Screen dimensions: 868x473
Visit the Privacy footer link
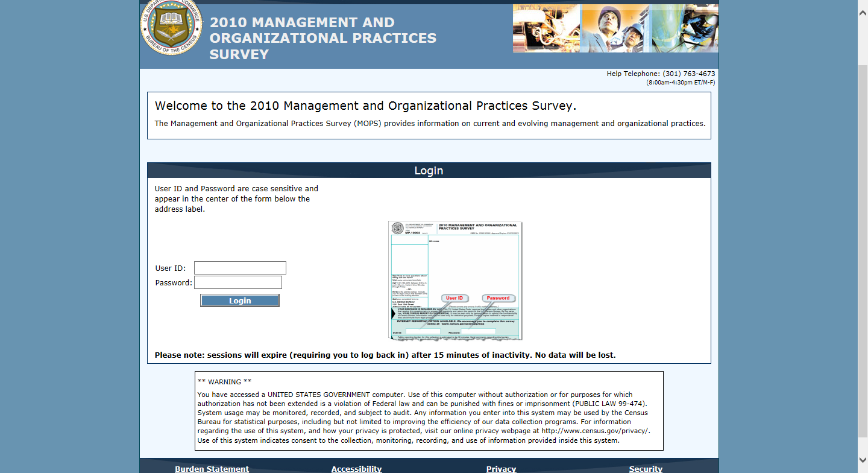pos(501,469)
